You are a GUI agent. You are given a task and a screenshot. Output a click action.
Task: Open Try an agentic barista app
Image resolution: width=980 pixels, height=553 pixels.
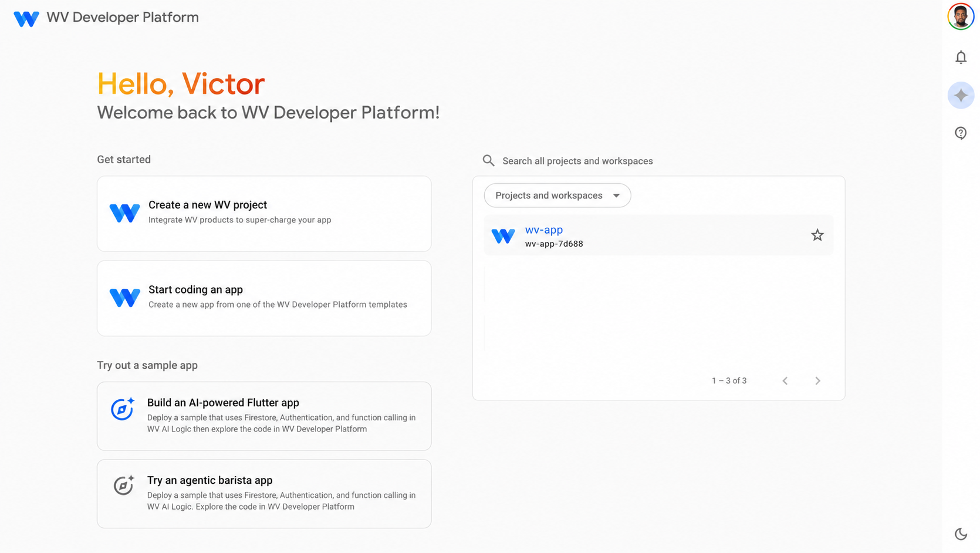point(264,494)
